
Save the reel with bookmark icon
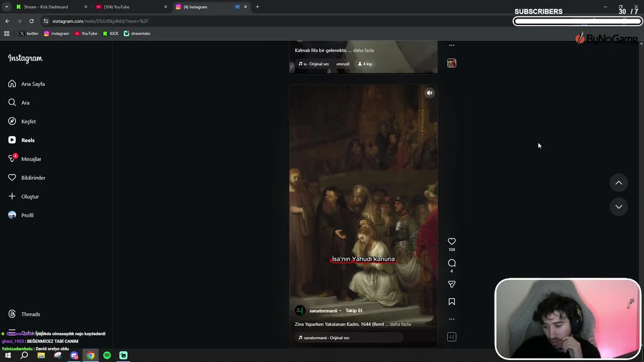452,302
